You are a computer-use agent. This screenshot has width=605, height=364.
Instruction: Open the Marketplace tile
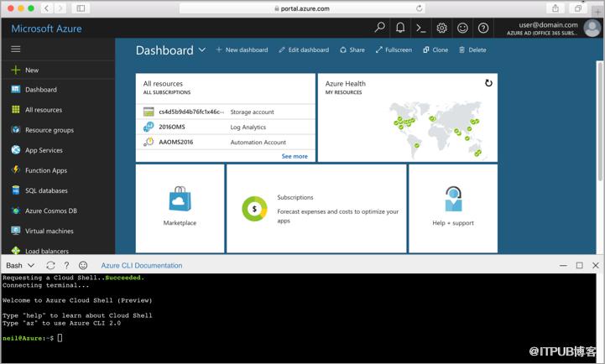tap(180, 208)
